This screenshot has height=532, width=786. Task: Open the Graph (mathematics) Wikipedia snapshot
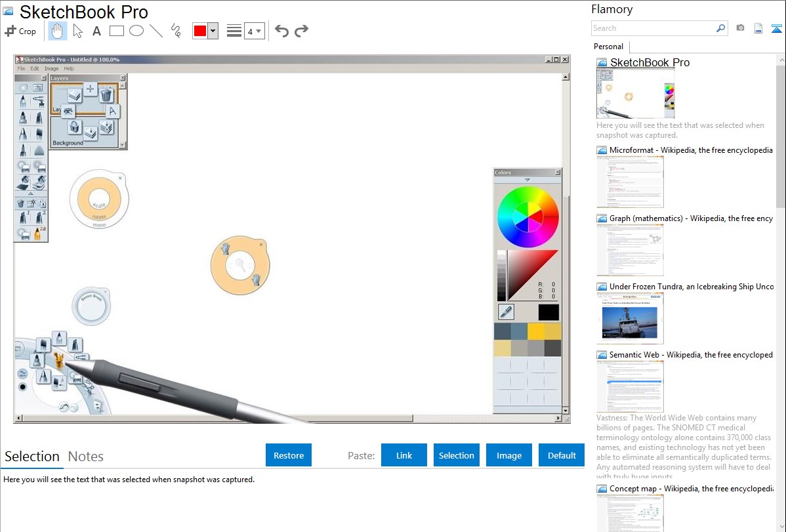point(691,218)
